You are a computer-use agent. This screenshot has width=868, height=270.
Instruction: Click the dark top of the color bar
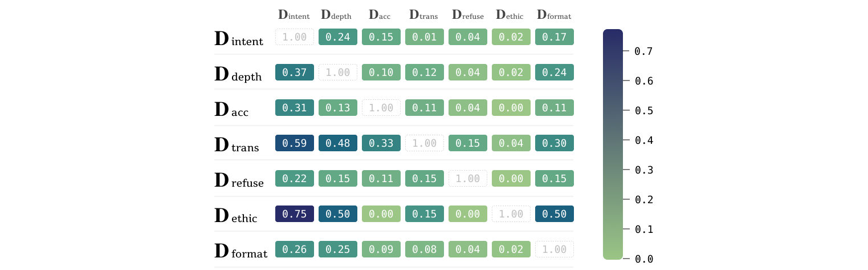coord(613,37)
